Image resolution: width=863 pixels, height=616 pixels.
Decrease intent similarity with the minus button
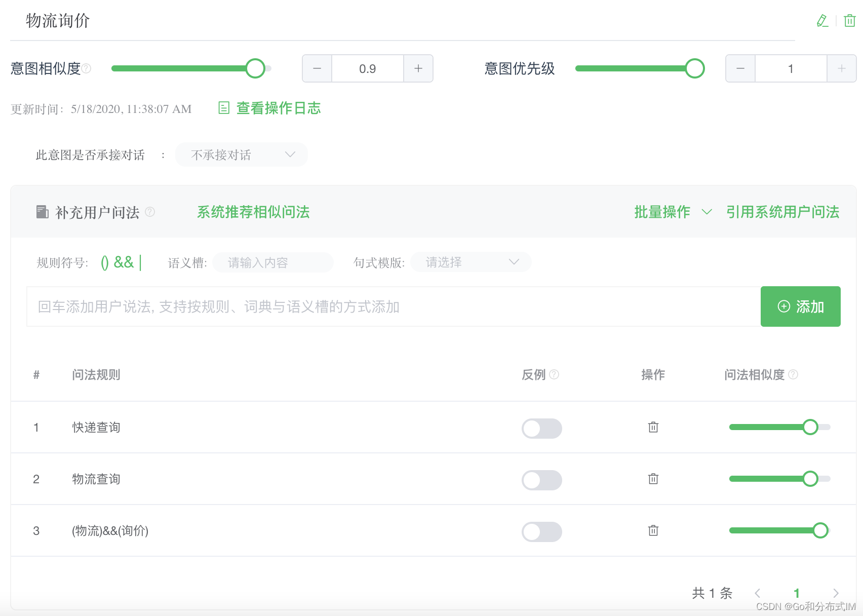click(317, 68)
